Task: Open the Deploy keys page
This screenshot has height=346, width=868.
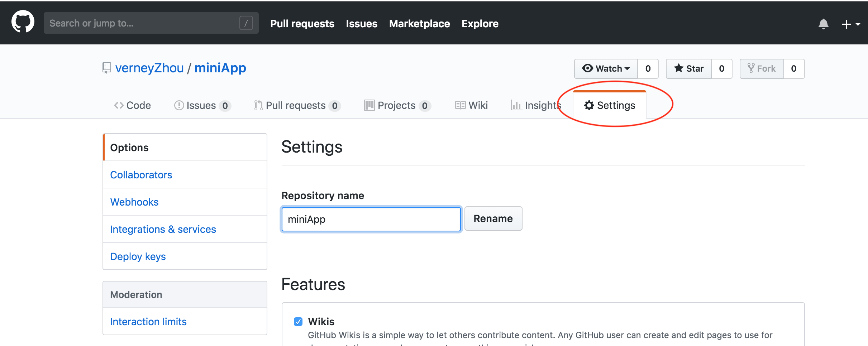Action: (x=138, y=256)
